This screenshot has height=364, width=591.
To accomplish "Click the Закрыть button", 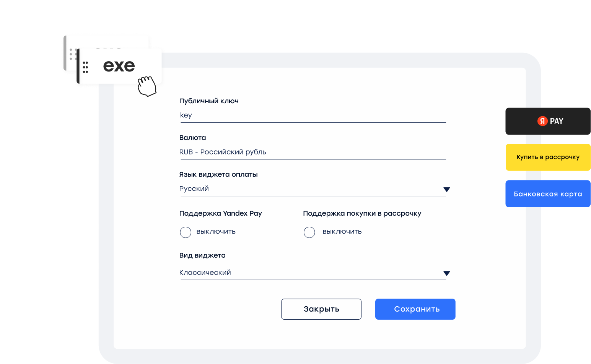I will pos(321,309).
